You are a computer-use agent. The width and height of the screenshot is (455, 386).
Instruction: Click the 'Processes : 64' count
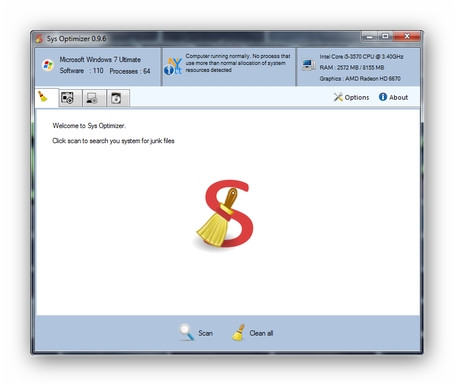tap(130, 71)
